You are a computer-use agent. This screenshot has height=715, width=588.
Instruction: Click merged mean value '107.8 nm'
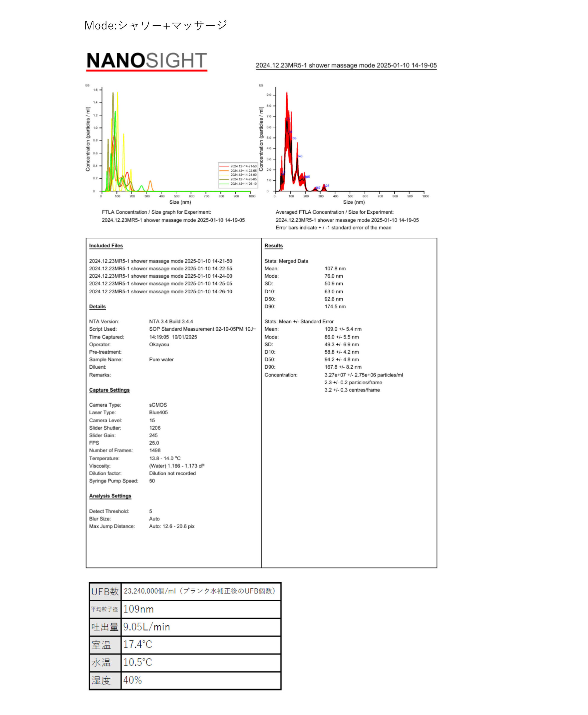335,268
